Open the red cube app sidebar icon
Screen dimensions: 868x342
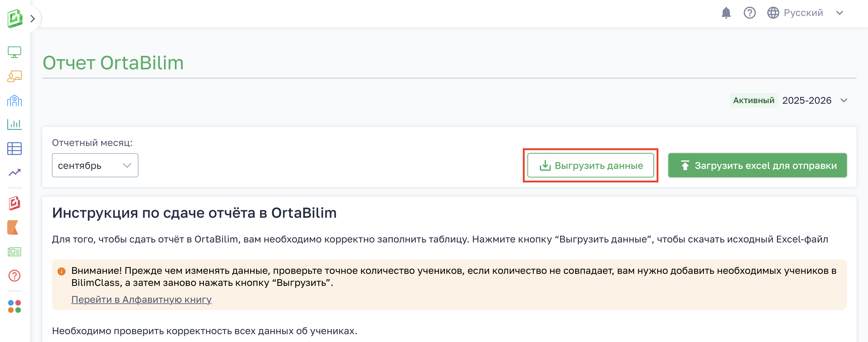pyautogui.click(x=14, y=203)
